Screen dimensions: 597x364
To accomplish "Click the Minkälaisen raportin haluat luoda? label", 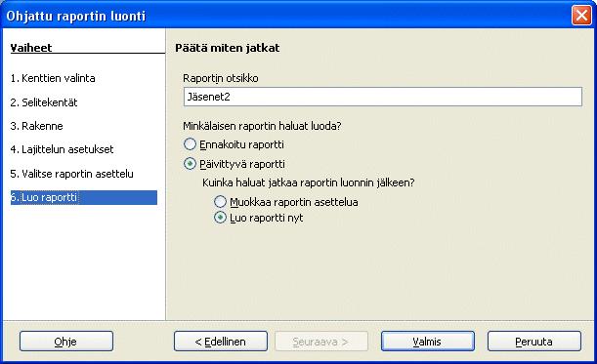I will coord(262,126).
